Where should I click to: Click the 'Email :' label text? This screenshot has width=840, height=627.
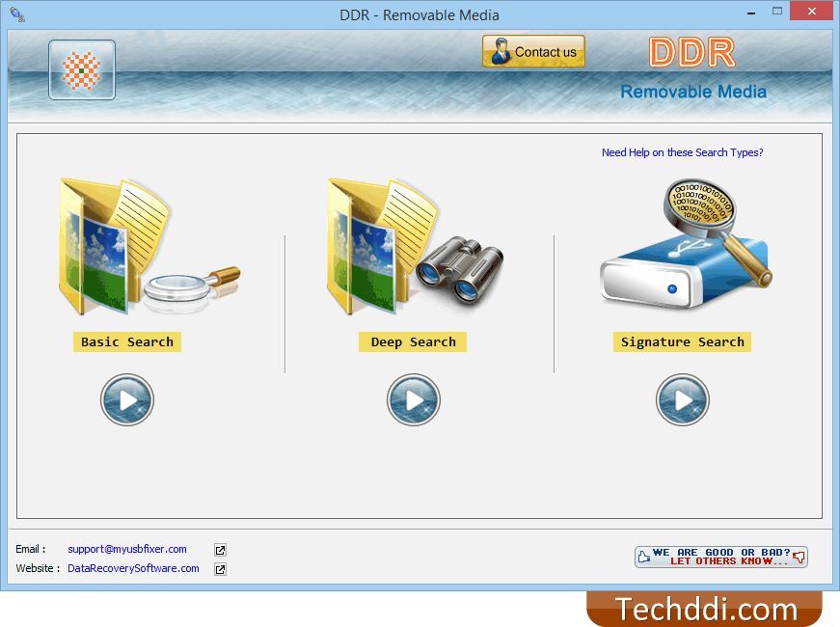[31, 549]
